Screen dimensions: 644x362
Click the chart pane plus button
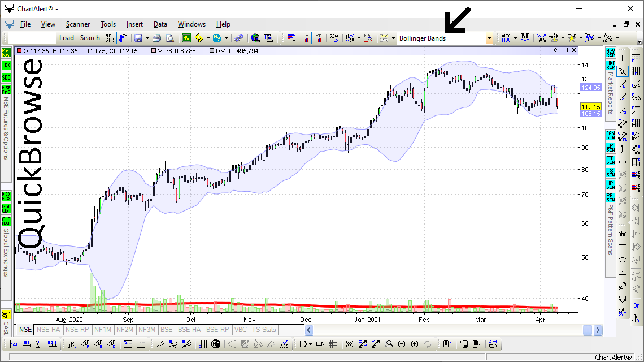coord(567,50)
